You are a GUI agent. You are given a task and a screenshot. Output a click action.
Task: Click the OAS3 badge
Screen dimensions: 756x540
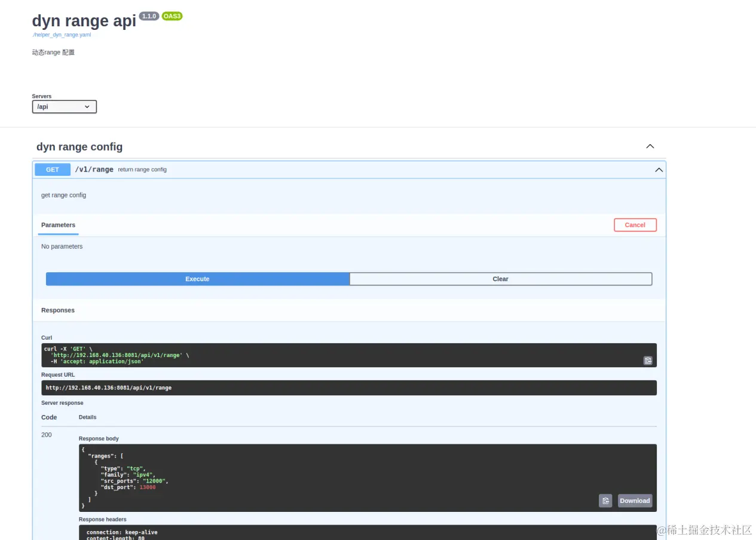point(172,16)
